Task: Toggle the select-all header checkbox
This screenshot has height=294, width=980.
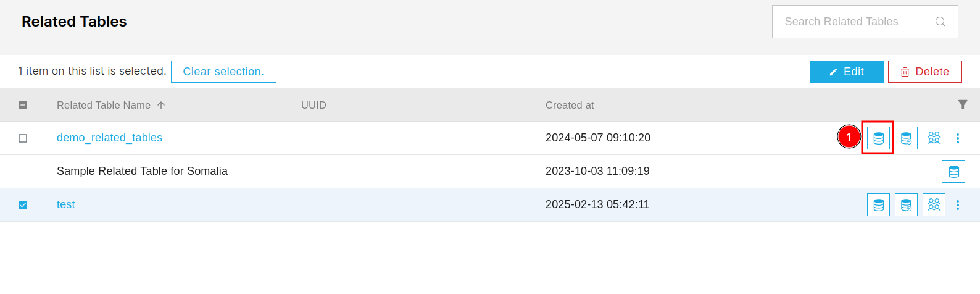Action: click(x=23, y=105)
